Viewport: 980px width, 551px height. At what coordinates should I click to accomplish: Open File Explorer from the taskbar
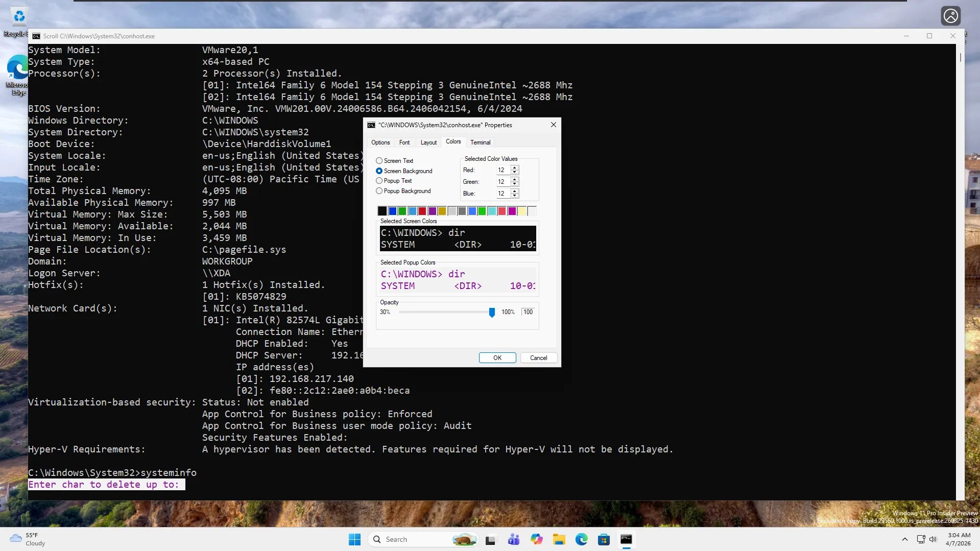click(x=559, y=539)
